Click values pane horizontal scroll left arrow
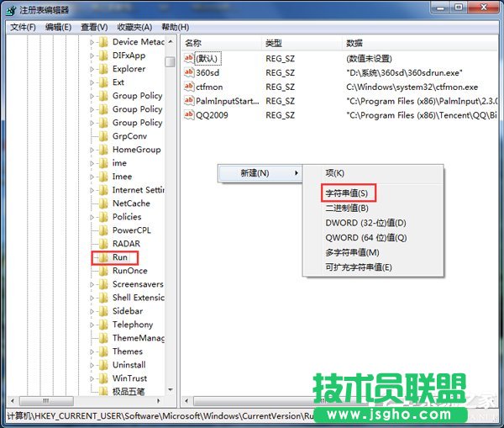504x428 pixels. coord(186,401)
